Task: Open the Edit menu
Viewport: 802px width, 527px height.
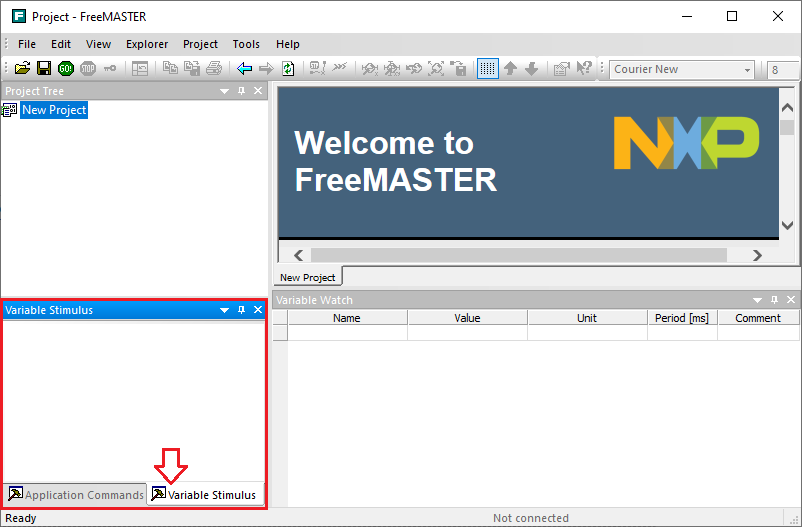Action: (x=60, y=44)
